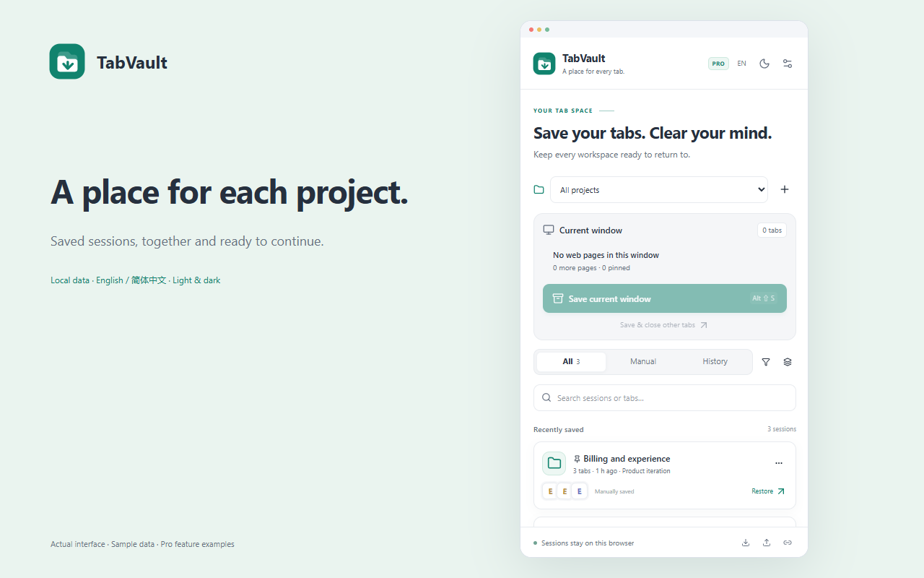Click the PRO badge

(x=718, y=64)
